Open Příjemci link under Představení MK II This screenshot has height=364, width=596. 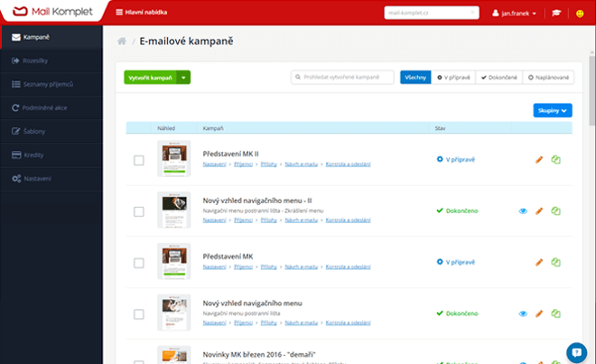coord(243,164)
